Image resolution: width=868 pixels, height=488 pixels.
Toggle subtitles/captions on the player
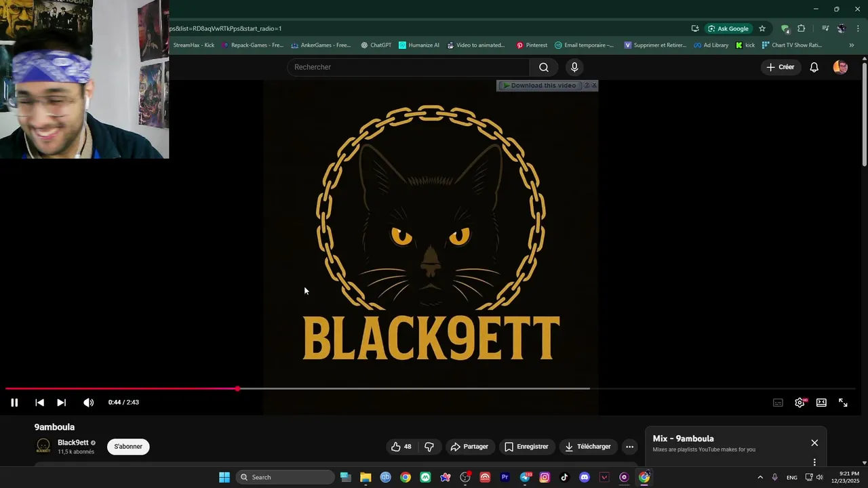tap(778, 403)
